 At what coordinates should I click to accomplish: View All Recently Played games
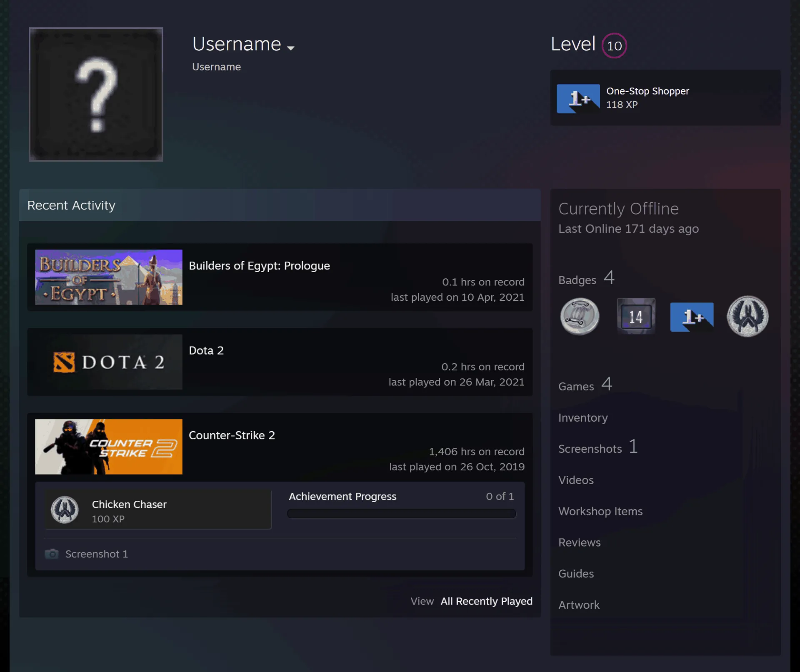click(x=486, y=601)
